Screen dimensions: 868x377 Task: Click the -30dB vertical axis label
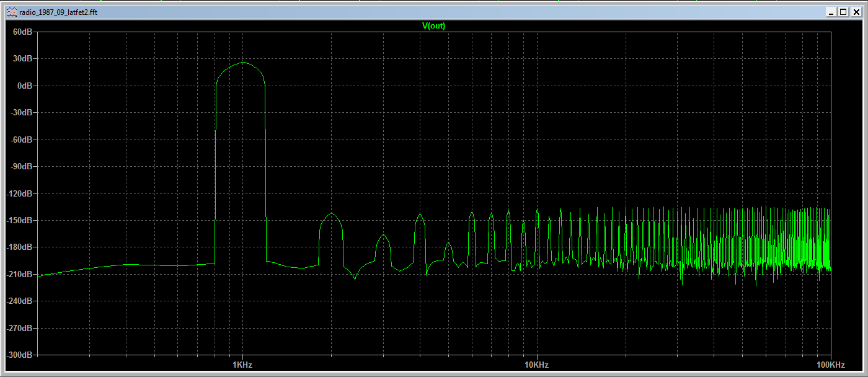[21, 112]
